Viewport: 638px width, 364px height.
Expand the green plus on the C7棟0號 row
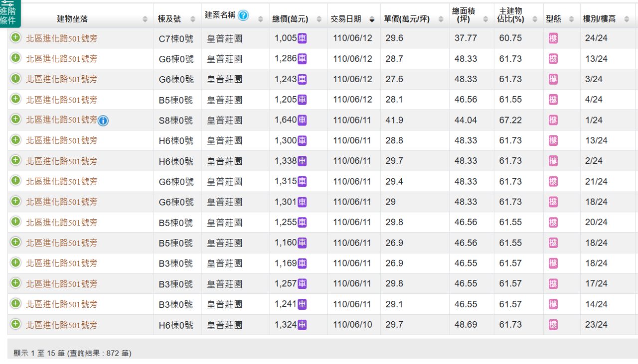[x=15, y=37]
